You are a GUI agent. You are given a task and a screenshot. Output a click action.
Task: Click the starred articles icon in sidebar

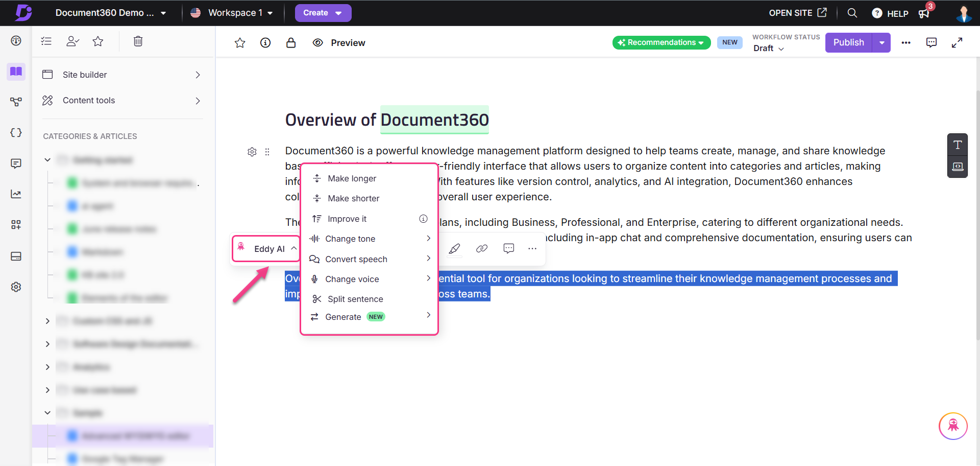[x=98, y=41]
